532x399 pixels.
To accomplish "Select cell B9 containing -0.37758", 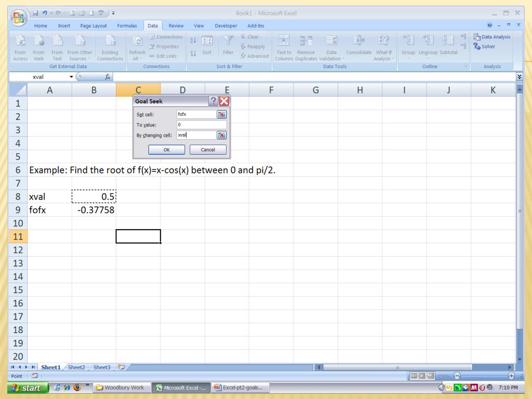I will [x=94, y=210].
